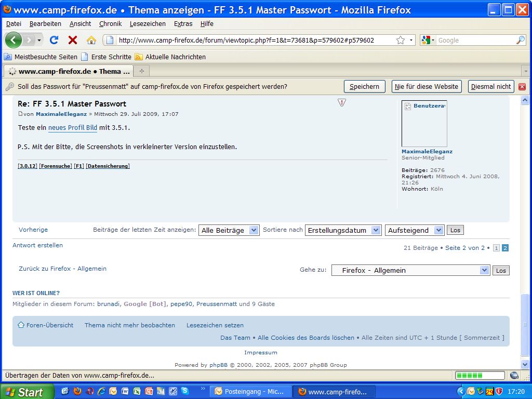Go to page 1 of the thread
Image resolution: width=532 pixels, height=399 pixels.
coord(496,248)
